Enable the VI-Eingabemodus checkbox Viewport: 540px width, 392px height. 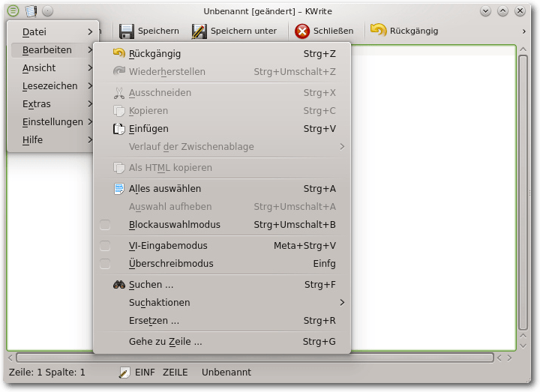coord(105,246)
